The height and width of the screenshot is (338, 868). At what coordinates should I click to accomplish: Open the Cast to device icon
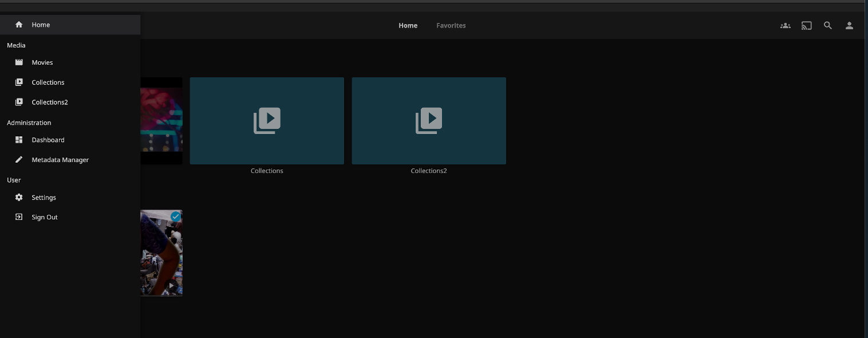(x=807, y=25)
